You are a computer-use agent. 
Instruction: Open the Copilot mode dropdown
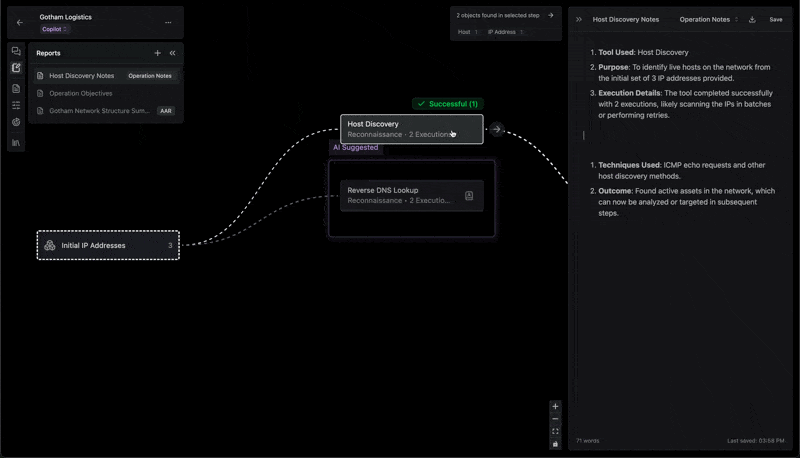click(x=55, y=30)
